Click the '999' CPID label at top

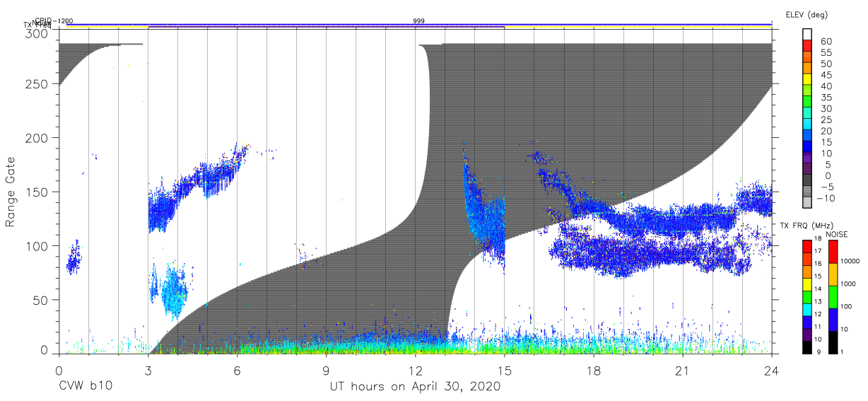tap(418, 21)
